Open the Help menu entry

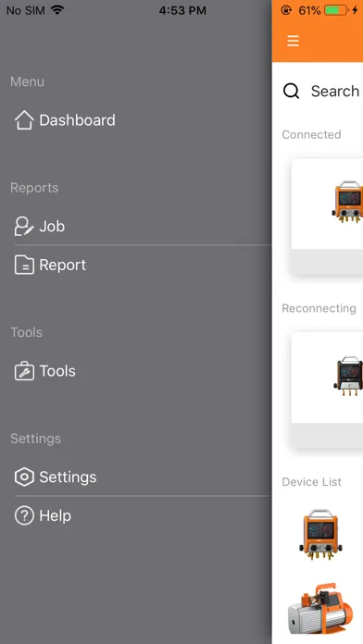point(143,515)
